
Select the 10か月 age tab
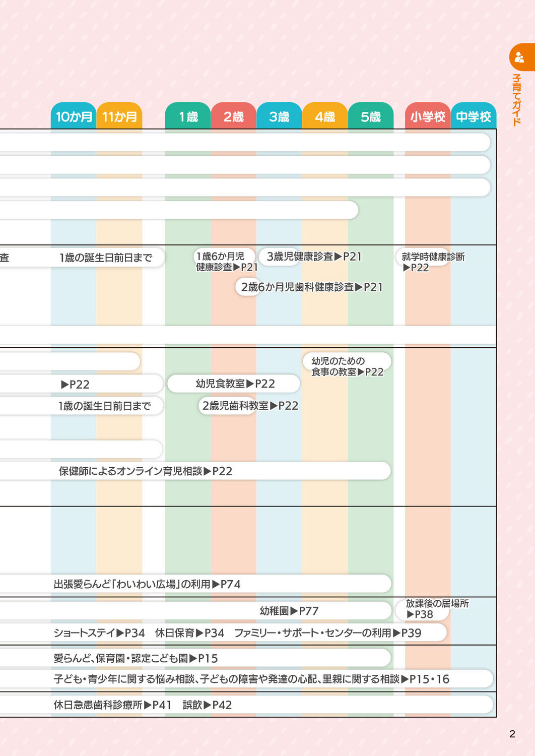click(x=74, y=117)
